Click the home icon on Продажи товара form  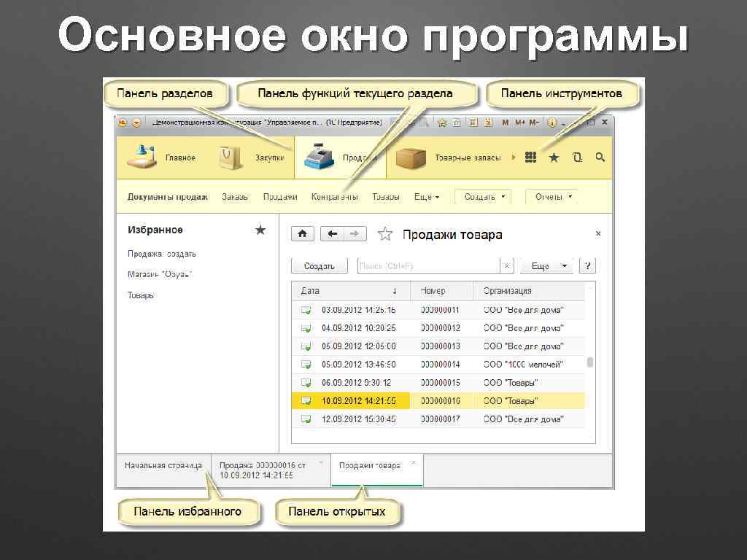pyautogui.click(x=302, y=233)
